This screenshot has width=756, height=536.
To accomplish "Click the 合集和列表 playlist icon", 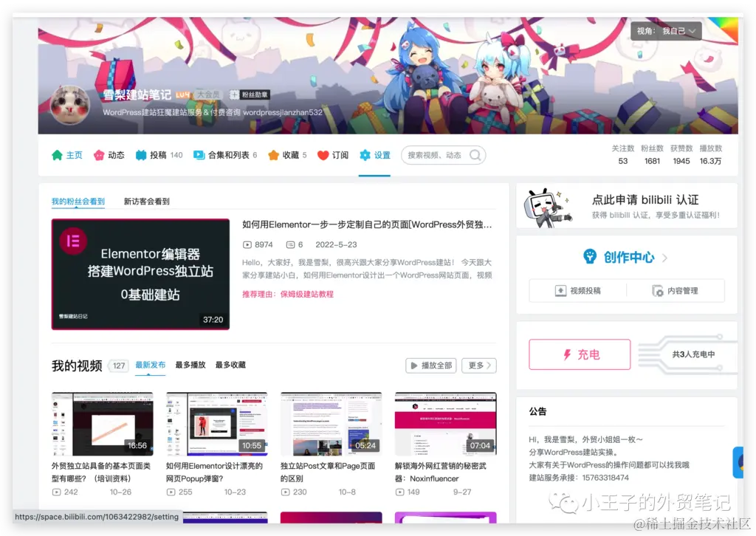I will [x=199, y=155].
